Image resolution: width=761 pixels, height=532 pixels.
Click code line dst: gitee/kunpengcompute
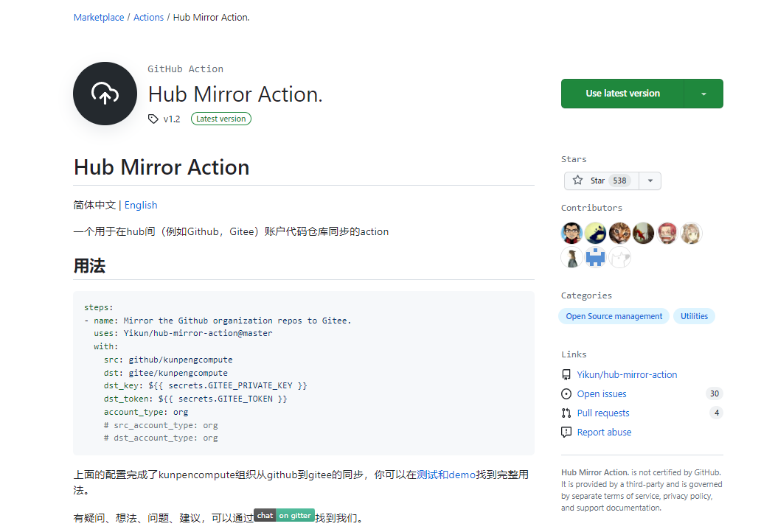(x=165, y=373)
